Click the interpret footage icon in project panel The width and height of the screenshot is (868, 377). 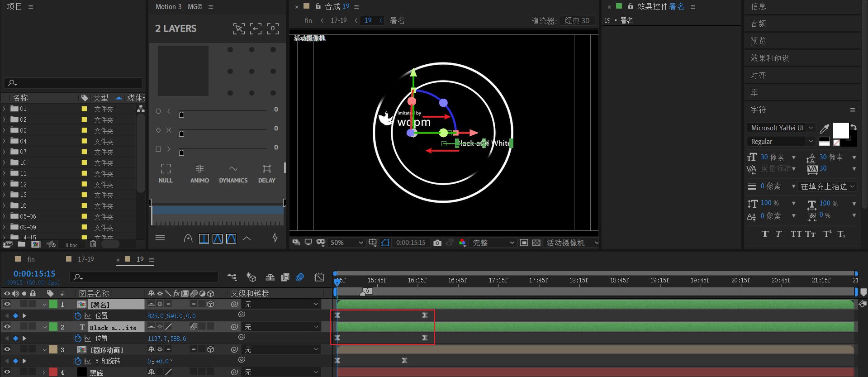click(7, 244)
